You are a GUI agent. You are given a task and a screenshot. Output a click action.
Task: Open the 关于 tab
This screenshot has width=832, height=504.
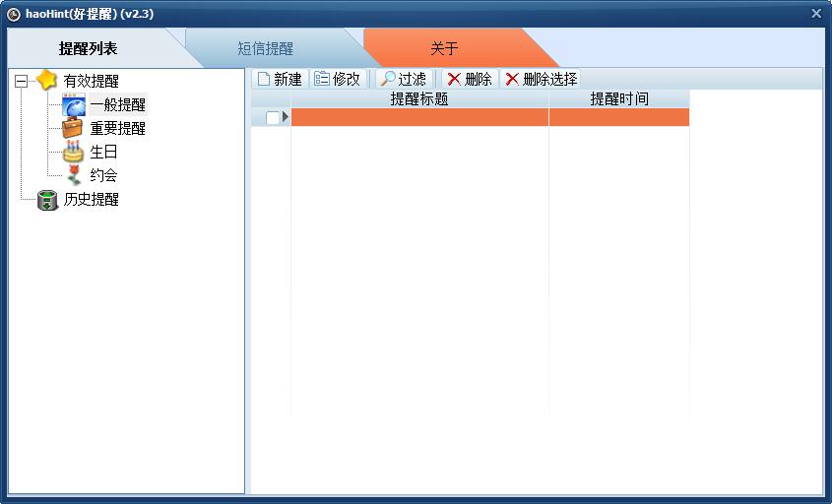pyautogui.click(x=444, y=48)
